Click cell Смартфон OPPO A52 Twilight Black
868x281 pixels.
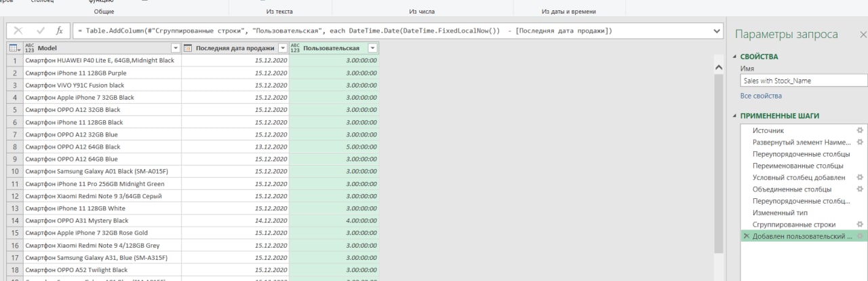[x=102, y=269]
